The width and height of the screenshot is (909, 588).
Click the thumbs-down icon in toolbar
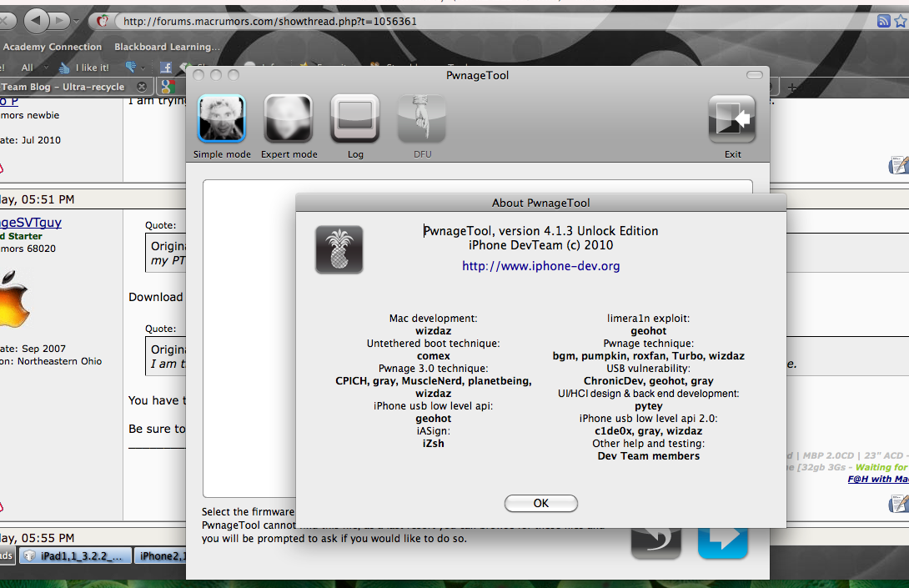click(x=130, y=68)
